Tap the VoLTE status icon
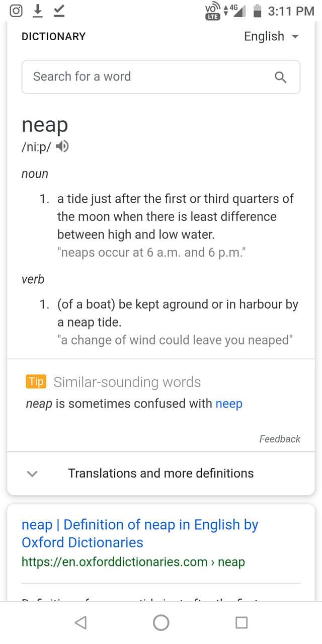 point(212,11)
